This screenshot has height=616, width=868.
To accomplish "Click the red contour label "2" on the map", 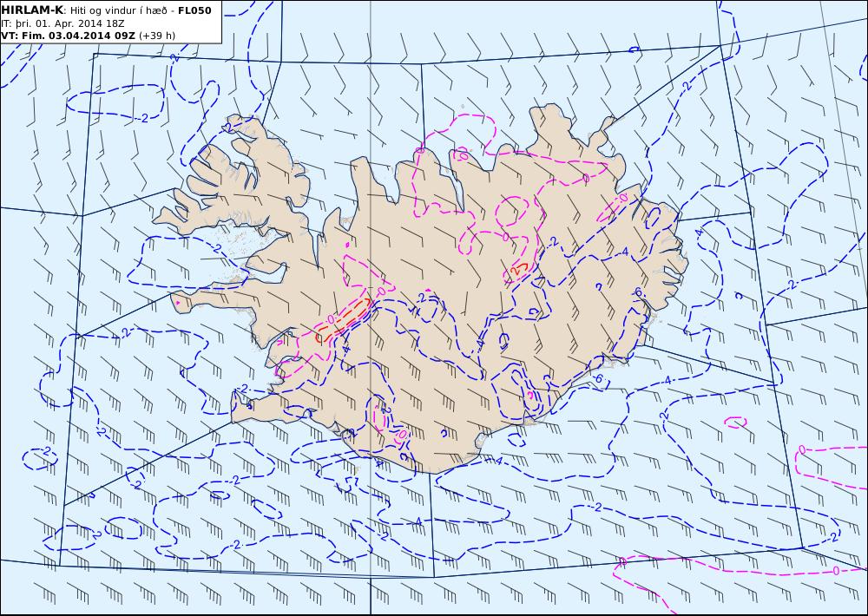I will pos(516,272).
